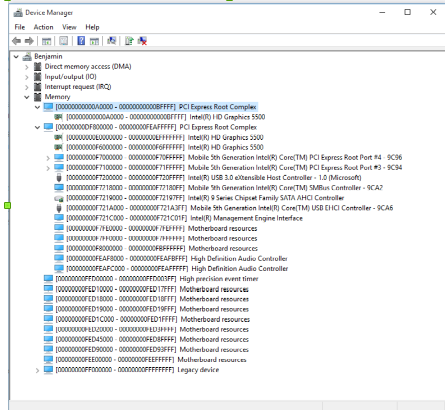
Task: Select High Definition Audio Controller at FEAFC000
Action: coord(177,269)
